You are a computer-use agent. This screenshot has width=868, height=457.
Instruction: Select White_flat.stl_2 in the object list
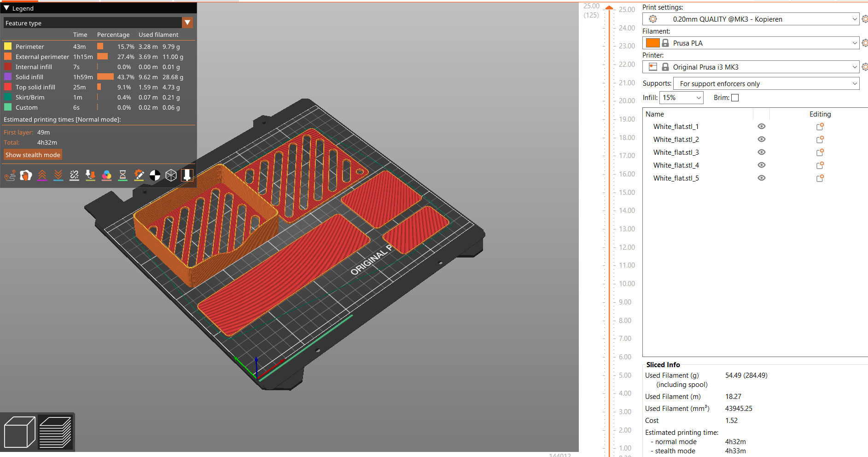[x=676, y=140]
